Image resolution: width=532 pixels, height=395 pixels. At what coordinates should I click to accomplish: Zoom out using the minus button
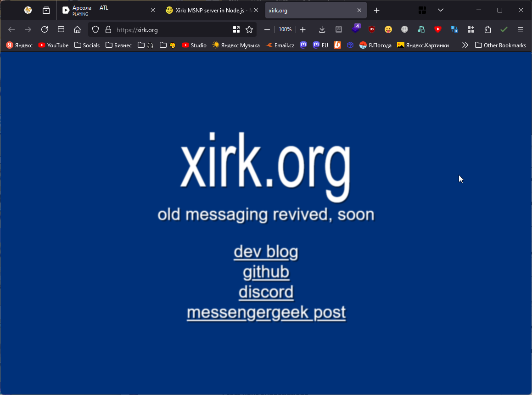coord(267,29)
